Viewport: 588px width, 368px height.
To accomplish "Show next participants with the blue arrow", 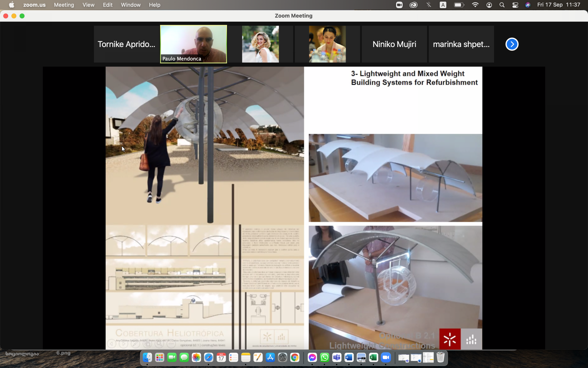I will [512, 44].
